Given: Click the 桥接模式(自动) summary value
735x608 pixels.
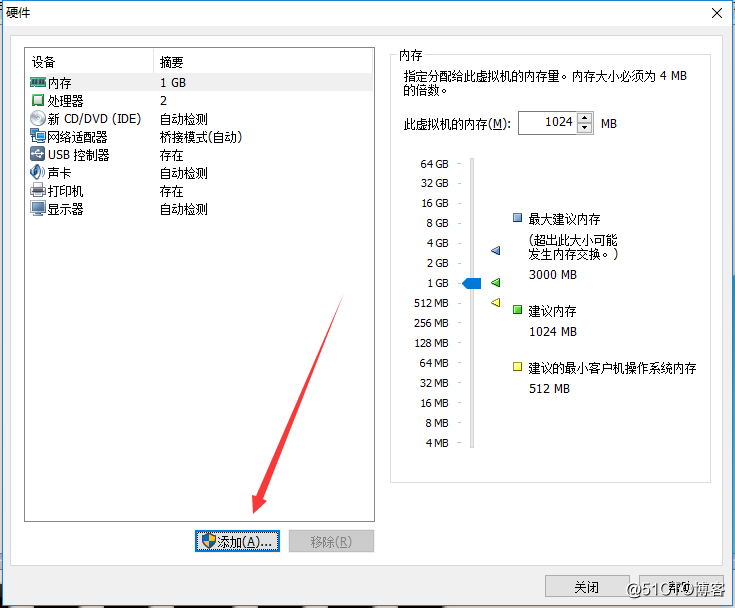Looking at the screenshot, I should pos(201,137).
